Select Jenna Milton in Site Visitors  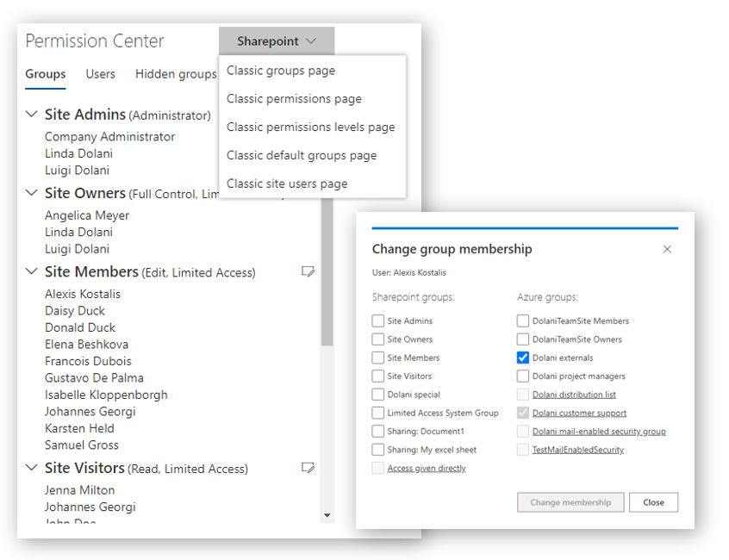click(x=79, y=490)
